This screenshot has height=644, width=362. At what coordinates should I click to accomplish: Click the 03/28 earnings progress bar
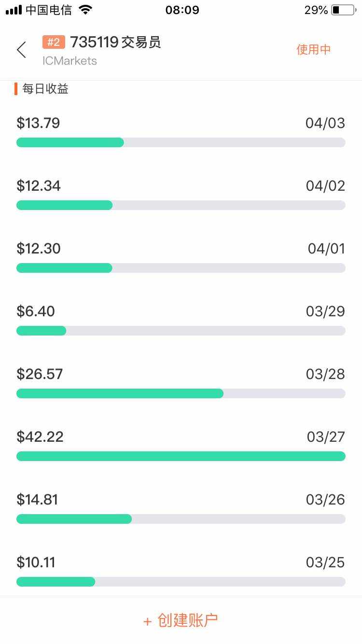(181, 393)
